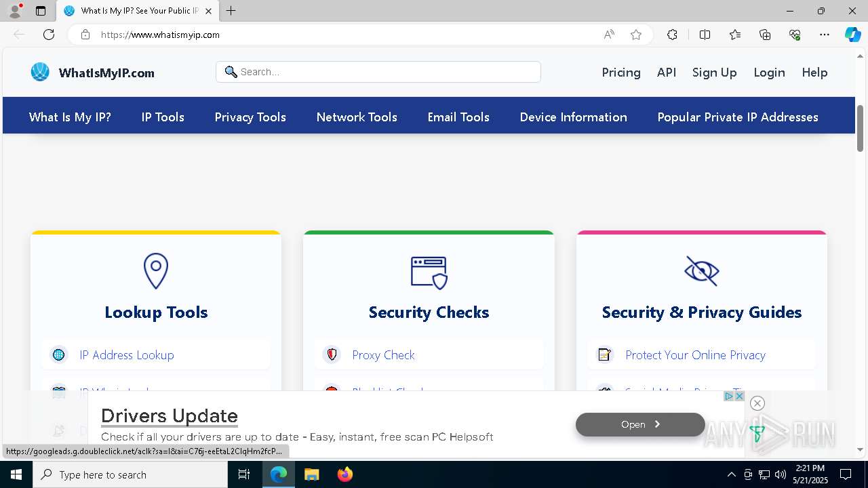
Task: Click the note icon beside Protect Your Online Privacy
Action: [x=604, y=354]
